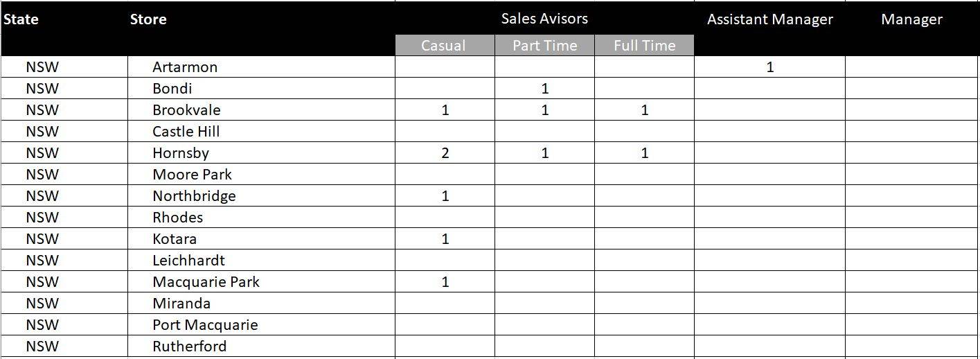Select the Casual sub-header cell
This screenshot has height=359, width=980.
[x=445, y=46]
